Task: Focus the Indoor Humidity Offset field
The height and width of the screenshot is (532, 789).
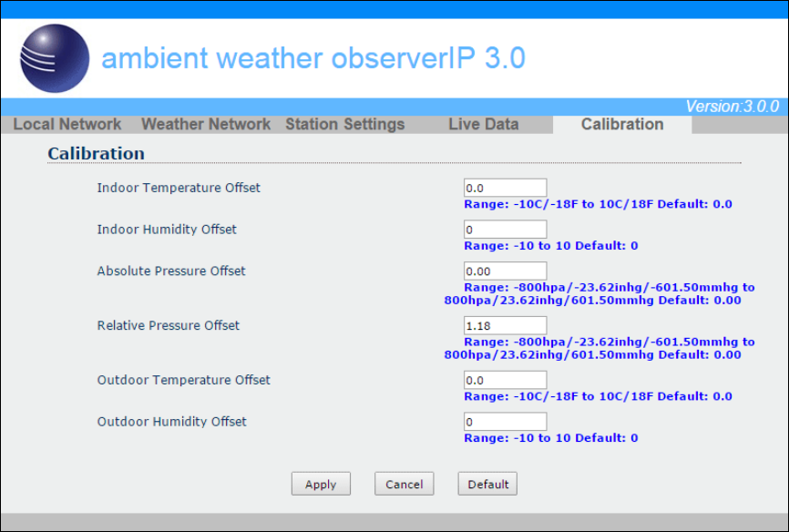Action: 506,230
